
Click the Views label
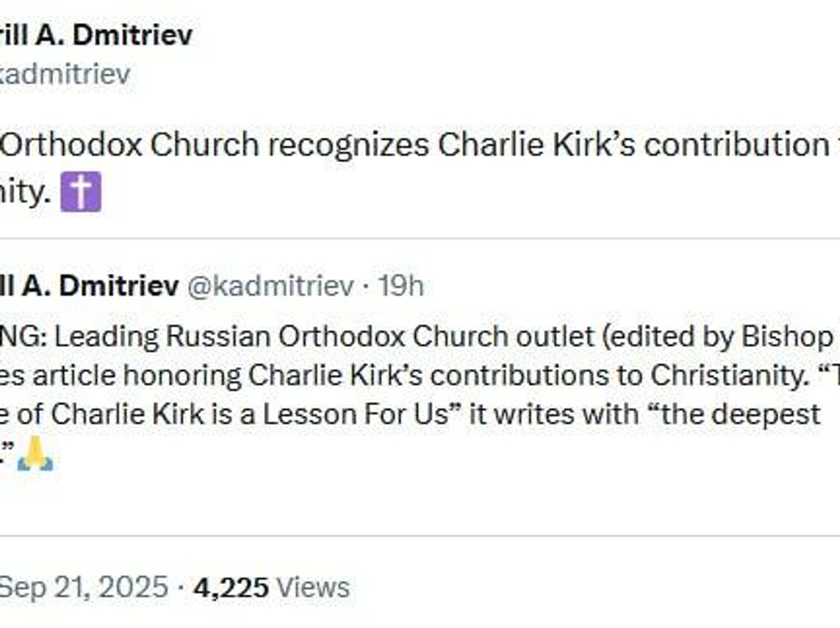click(x=313, y=586)
